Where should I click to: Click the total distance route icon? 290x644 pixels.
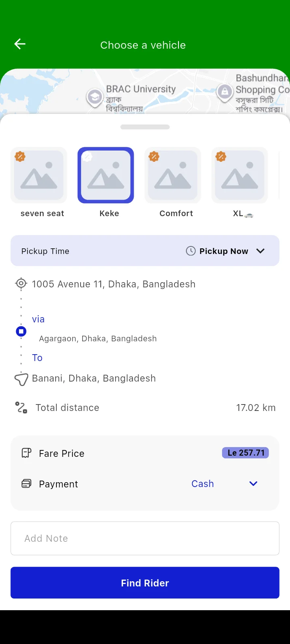[21, 408]
